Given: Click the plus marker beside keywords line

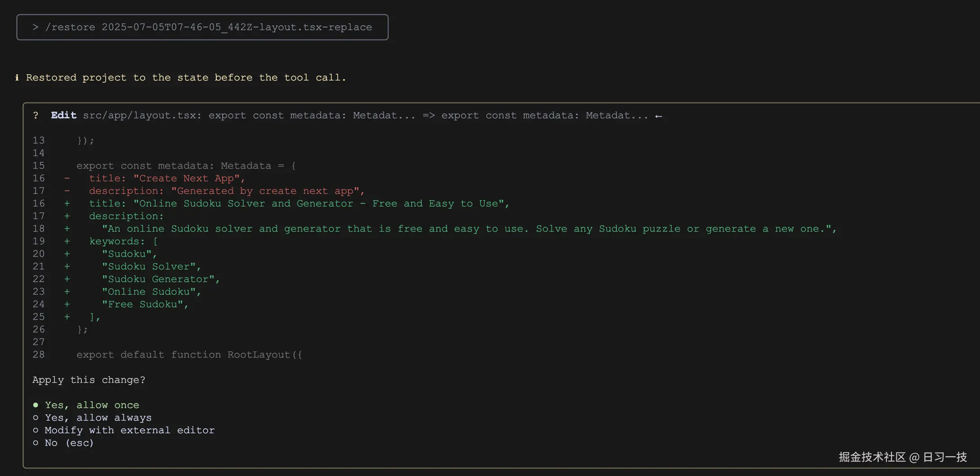Looking at the screenshot, I should [x=67, y=241].
